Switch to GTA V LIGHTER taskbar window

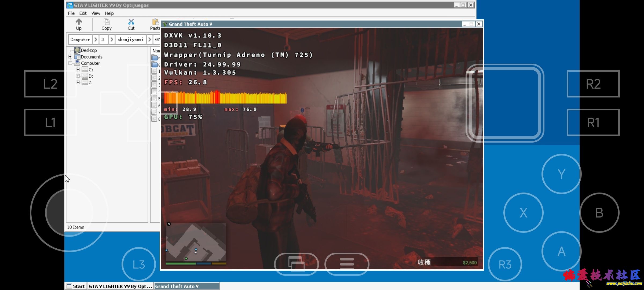pos(120,286)
